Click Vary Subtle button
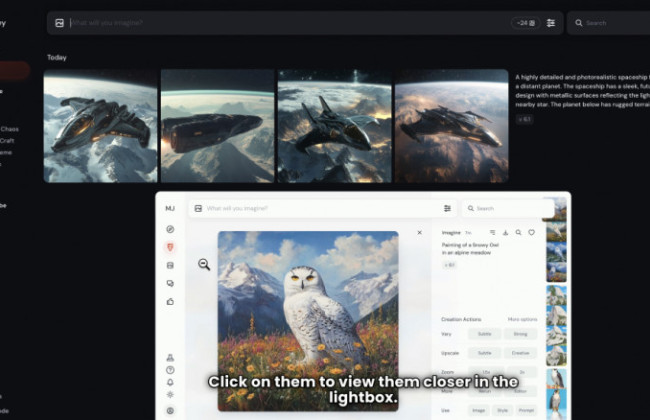650x420 pixels. pyautogui.click(x=484, y=335)
